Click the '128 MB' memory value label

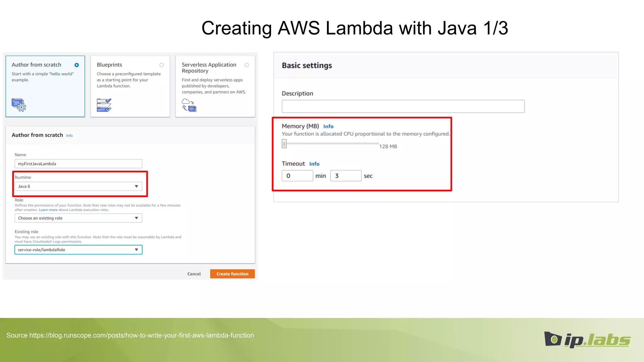click(388, 146)
